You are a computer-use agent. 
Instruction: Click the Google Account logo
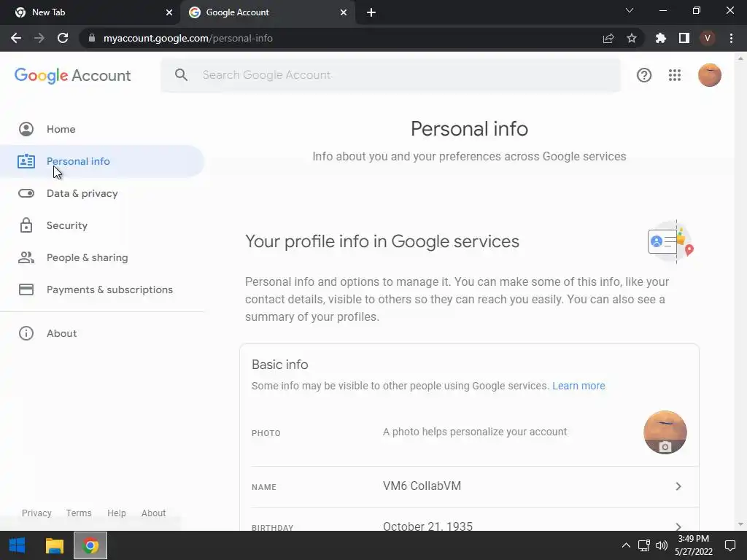pos(72,75)
